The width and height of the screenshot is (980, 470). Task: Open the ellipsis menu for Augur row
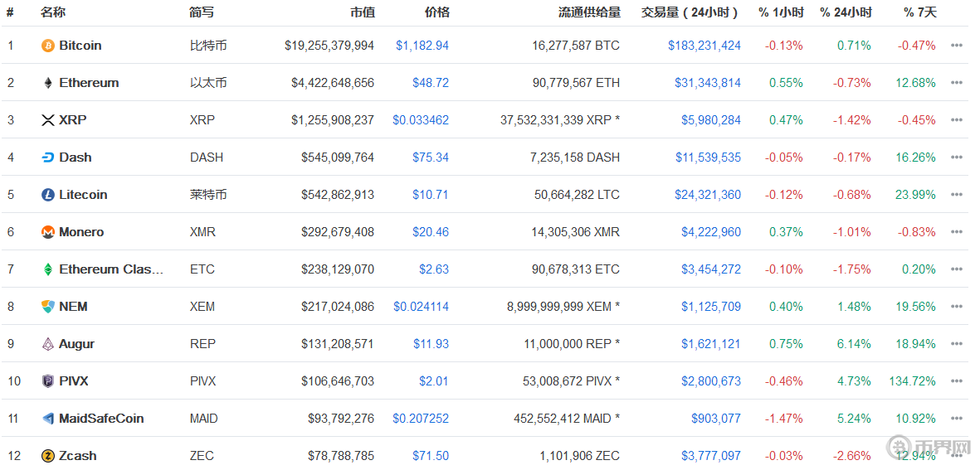tap(957, 344)
